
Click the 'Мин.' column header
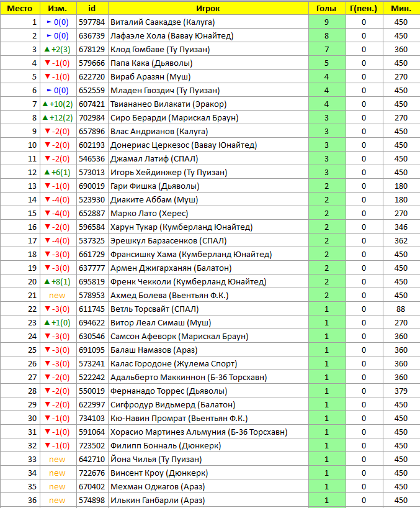(401, 9)
